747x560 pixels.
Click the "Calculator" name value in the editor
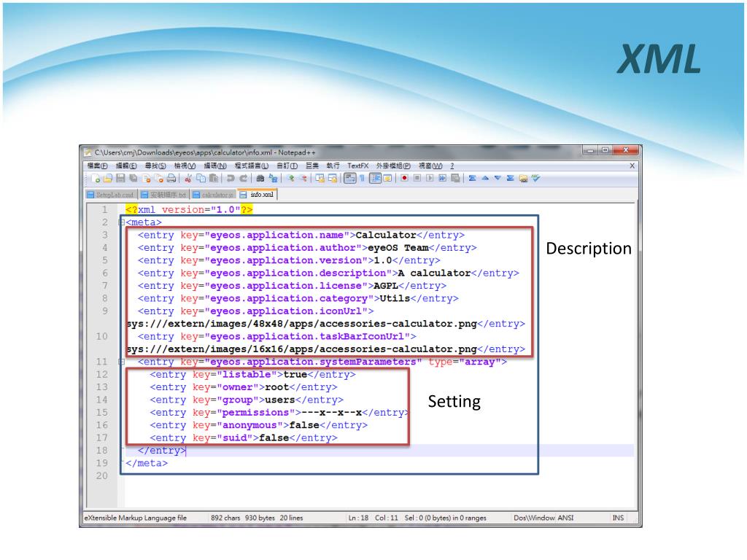(x=386, y=236)
